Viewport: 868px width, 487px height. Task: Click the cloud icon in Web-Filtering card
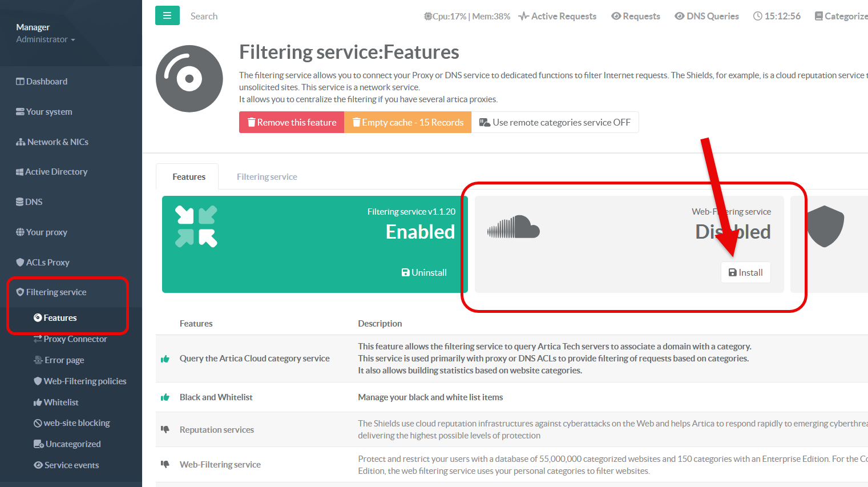[x=513, y=227]
